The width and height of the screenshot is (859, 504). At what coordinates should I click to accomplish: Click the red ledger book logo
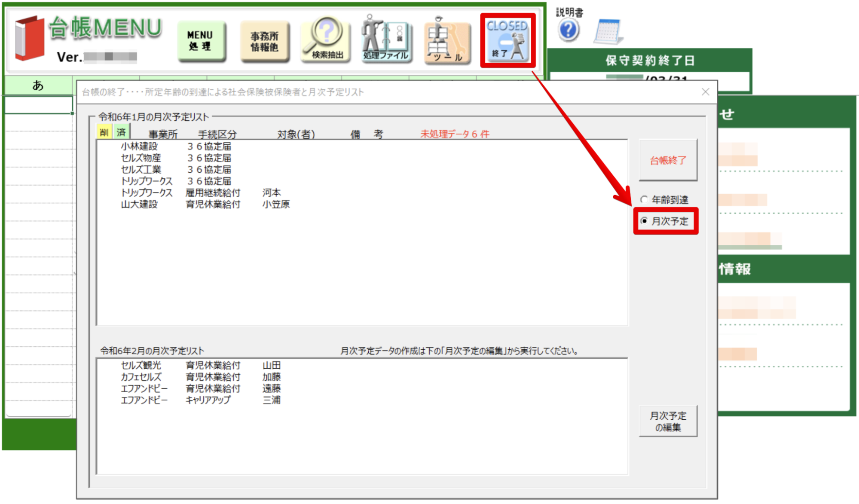click(29, 38)
